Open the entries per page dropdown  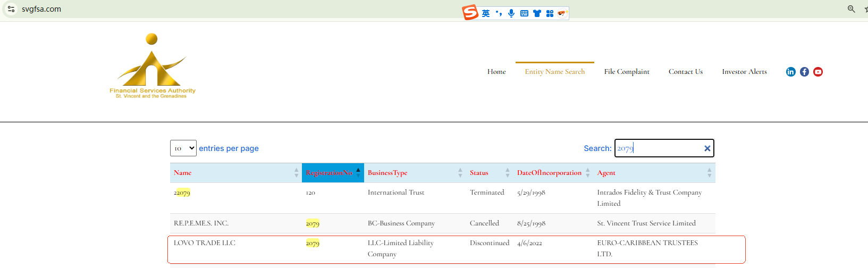click(183, 148)
